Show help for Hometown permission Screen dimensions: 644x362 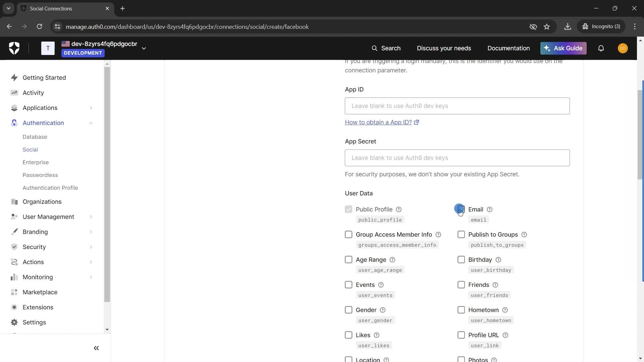(505, 310)
